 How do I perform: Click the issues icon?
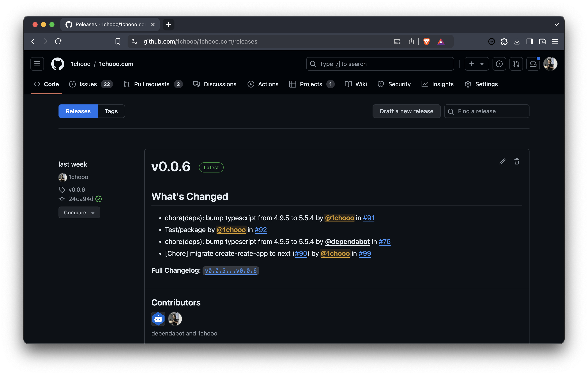point(72,84)
